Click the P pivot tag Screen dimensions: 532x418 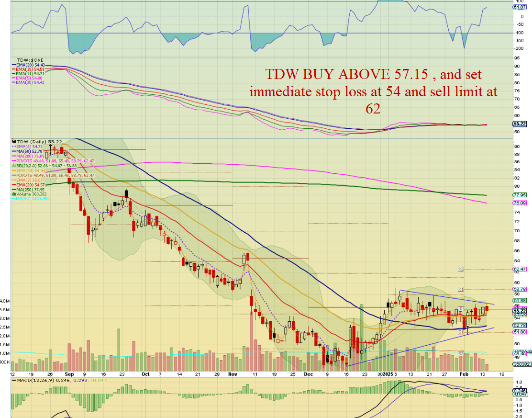coord(460,309)
